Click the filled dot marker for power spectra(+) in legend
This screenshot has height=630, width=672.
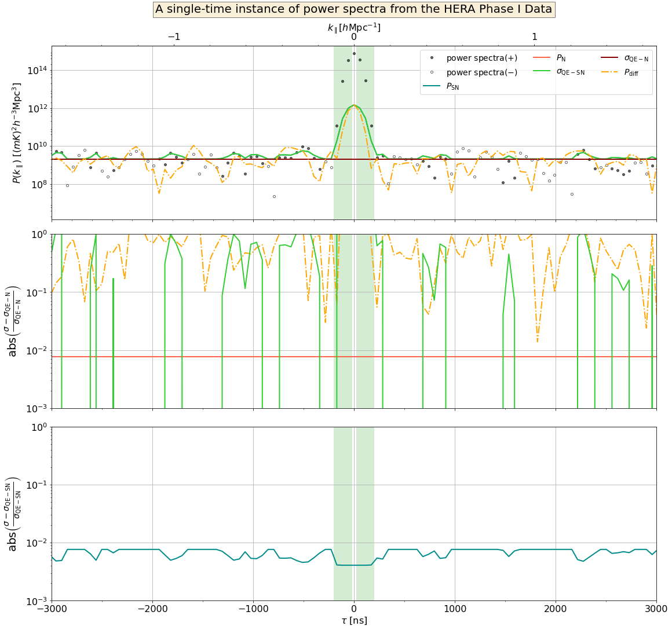click(x=433, y=58)
